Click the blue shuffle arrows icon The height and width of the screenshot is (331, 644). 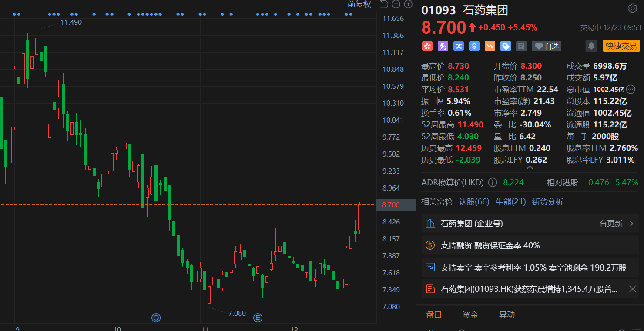(x=458, y=46)
